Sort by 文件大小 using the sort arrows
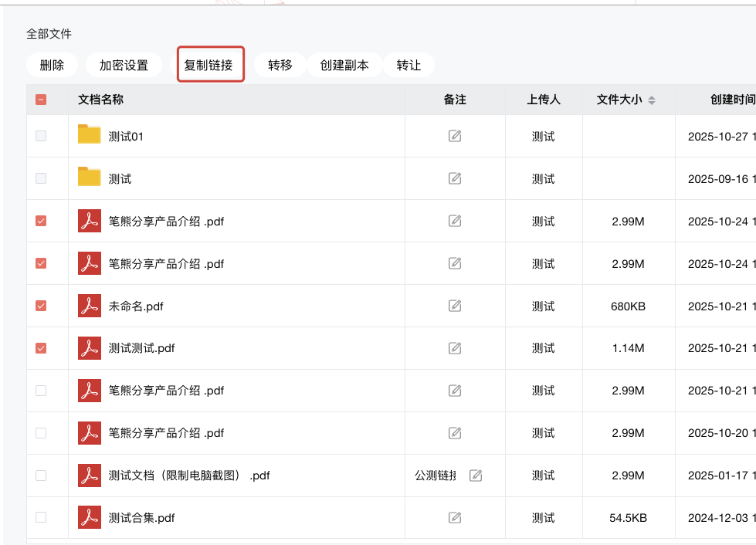The width and height of the screenshot is (756, 545). (652, 100)
